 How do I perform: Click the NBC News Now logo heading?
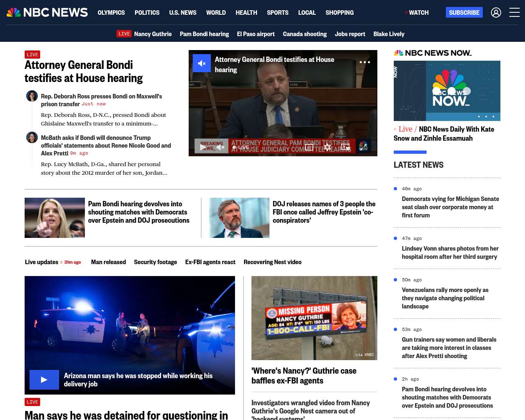click(433, 53)
